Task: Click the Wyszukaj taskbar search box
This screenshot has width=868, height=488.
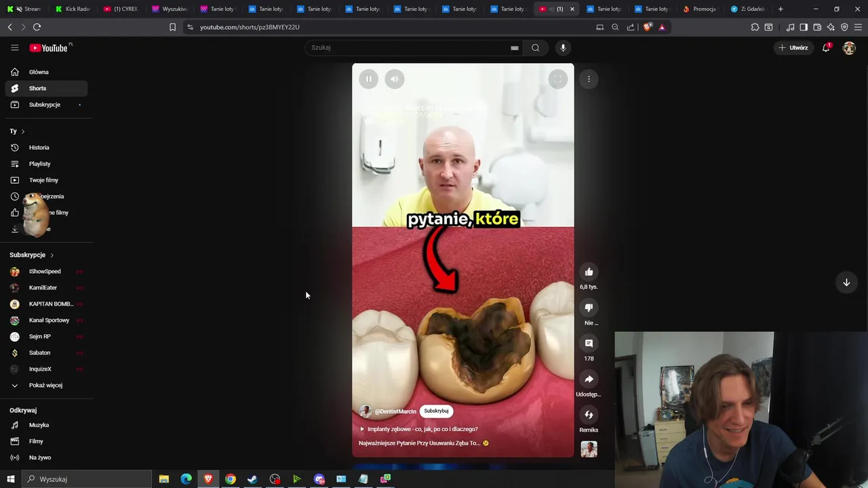Action: 87,479
